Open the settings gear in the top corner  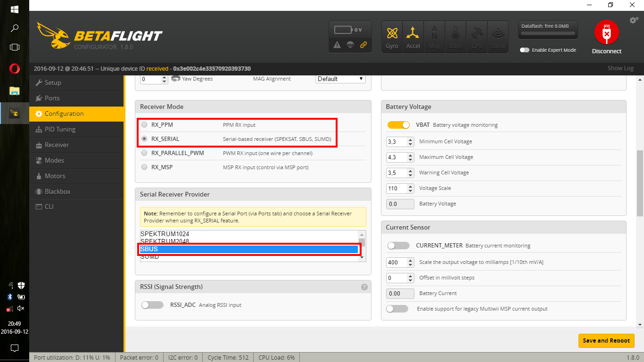634,20
